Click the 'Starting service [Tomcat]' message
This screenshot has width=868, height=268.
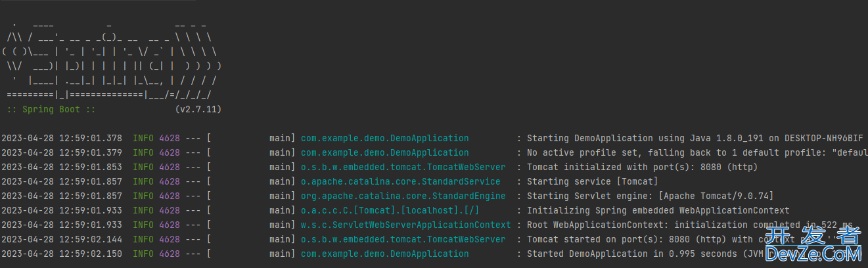click(x=592, y=181)
